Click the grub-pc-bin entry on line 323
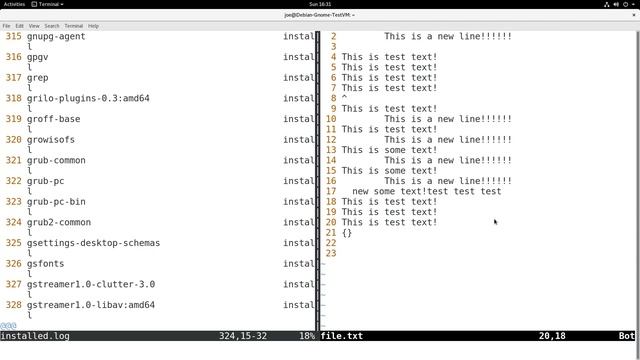This screenshot has width=640, height=360. pyautogui.click(x=56, y=202)
